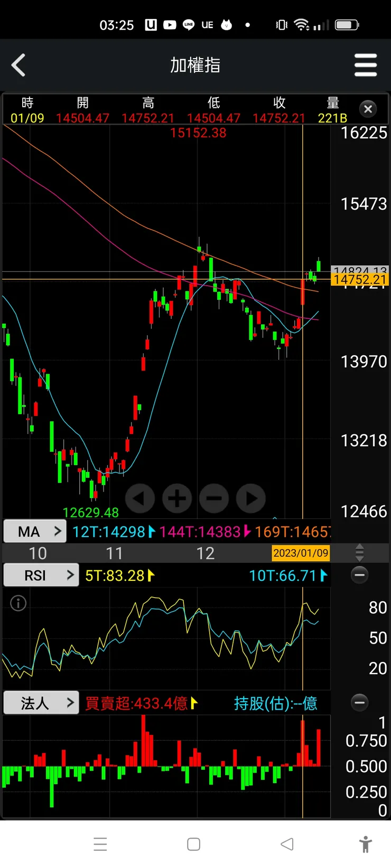The height and width of the screenshot is (868, 391).
Task: Open the hamburger menu
Action: (x=366, y=65)
